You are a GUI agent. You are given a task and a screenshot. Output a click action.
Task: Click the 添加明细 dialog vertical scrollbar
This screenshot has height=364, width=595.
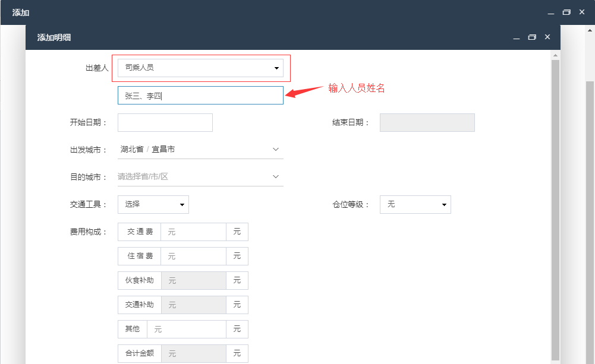tap(555, 210)
